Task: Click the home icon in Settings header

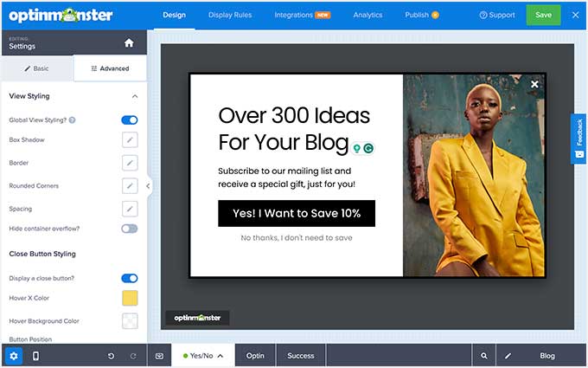Action: 129,42
